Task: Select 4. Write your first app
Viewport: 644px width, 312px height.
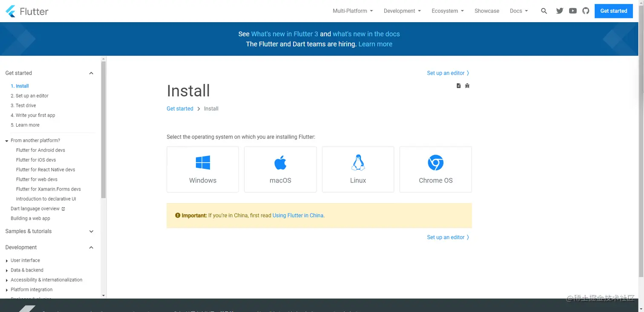Action: point(33,116)
